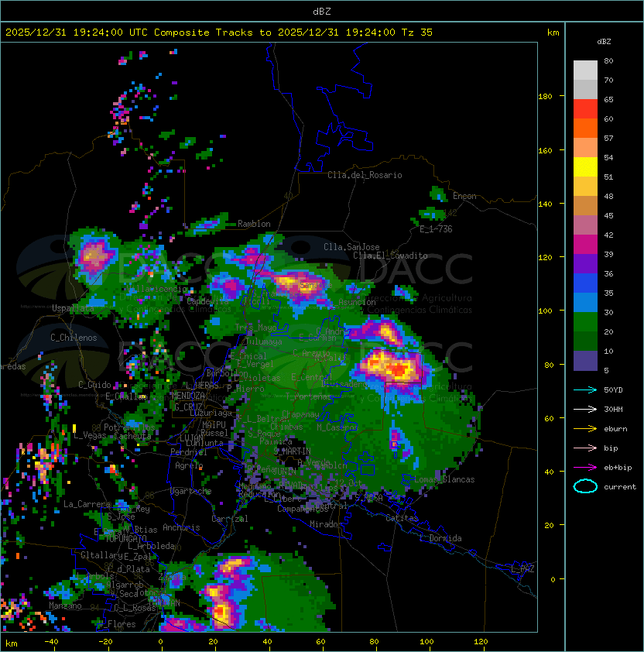Click the pink bip arrow legend icon

click(585, 448)
